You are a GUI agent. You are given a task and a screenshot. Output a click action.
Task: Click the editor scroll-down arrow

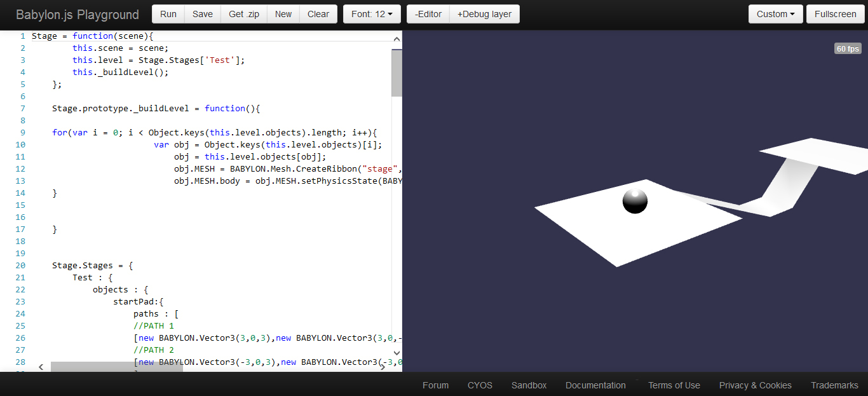pos(397,352)
